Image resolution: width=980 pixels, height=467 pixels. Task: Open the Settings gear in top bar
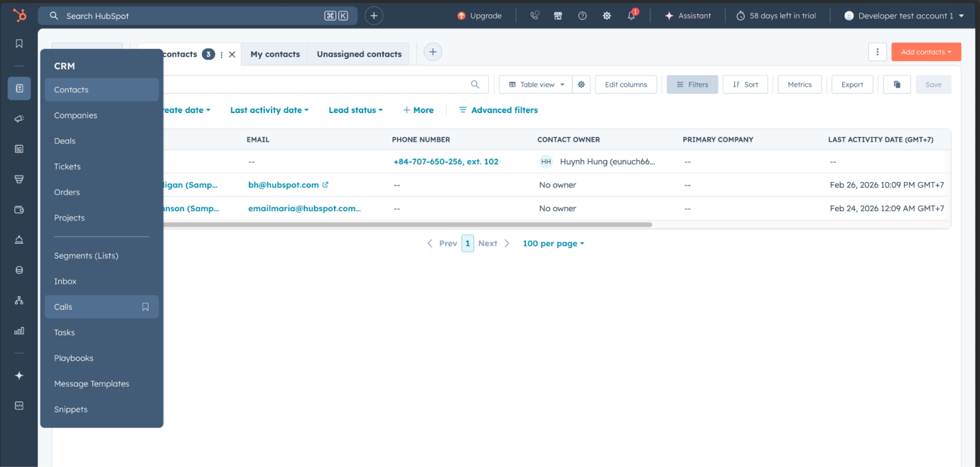(607, 16)
